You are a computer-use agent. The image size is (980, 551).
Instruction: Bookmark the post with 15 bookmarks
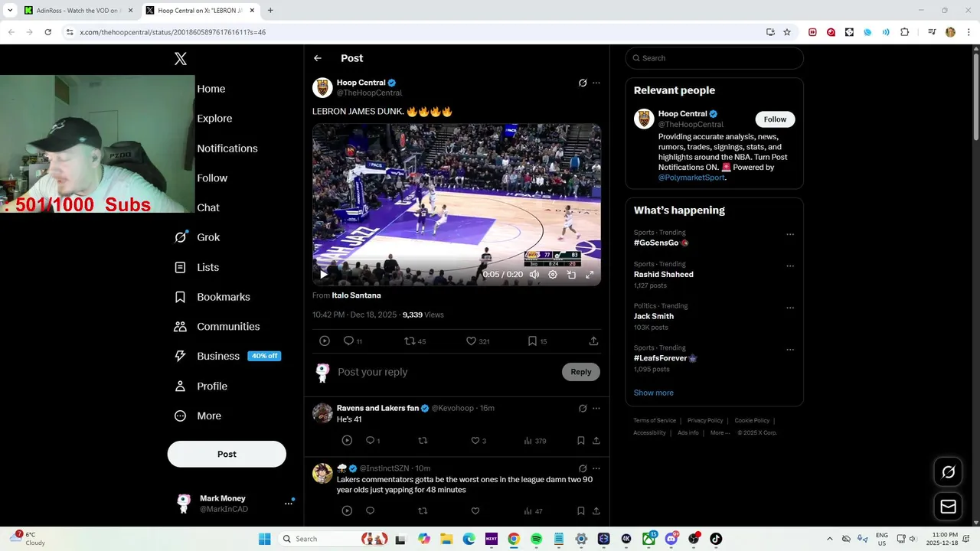point(537,341)
